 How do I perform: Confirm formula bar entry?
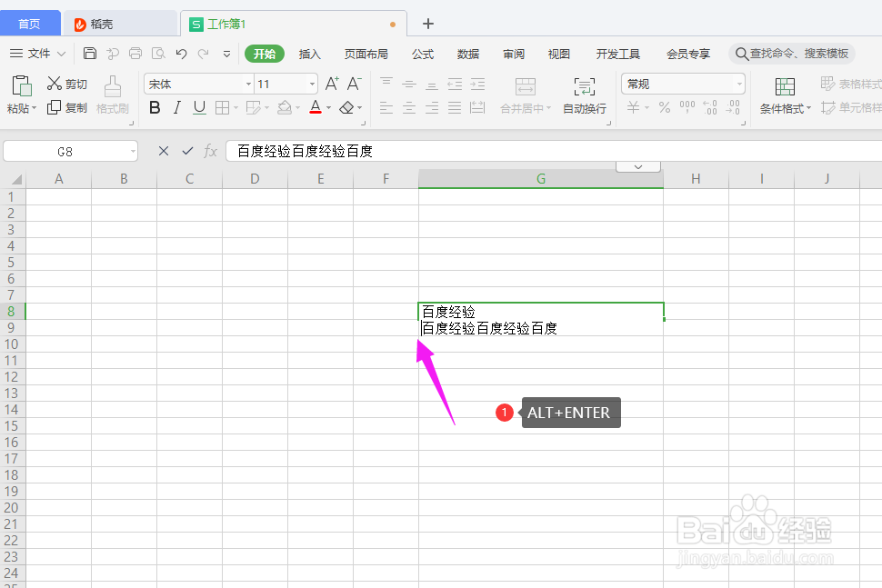187,151
